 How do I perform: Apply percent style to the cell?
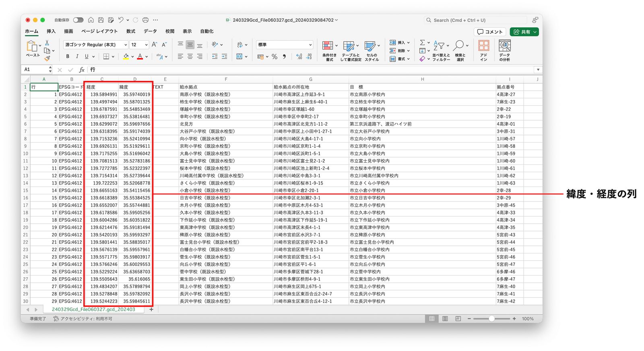pyautogui.click(x=275, y=57)
